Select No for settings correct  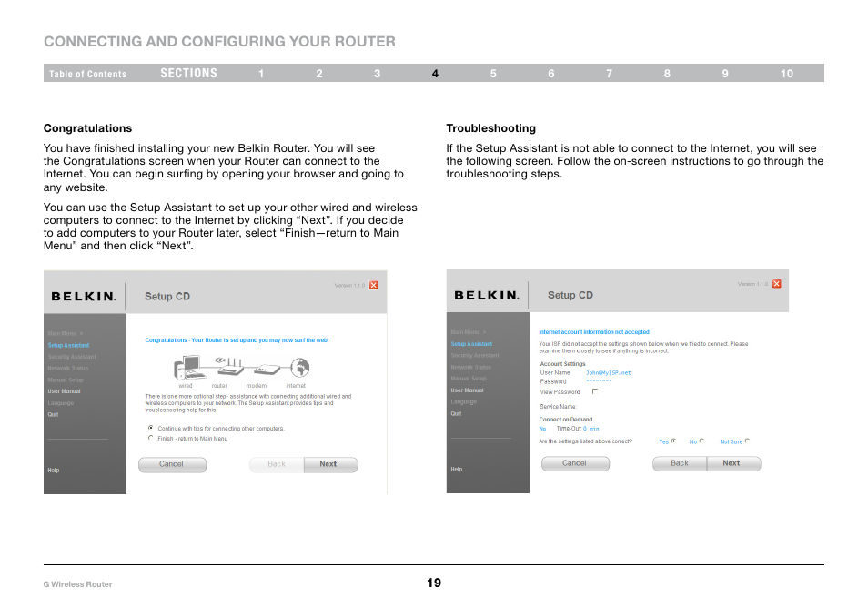[x=701, y=441]
